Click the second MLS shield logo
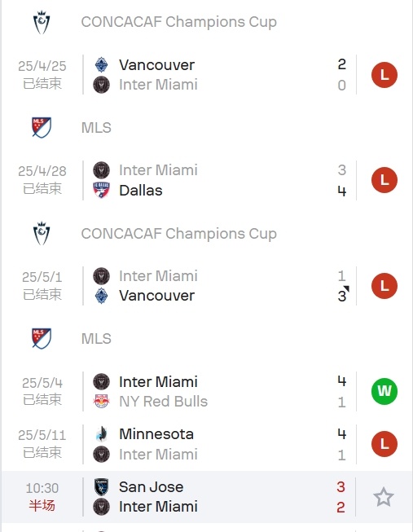Viewport: 413px width, 532px height. tap(42, 339)
